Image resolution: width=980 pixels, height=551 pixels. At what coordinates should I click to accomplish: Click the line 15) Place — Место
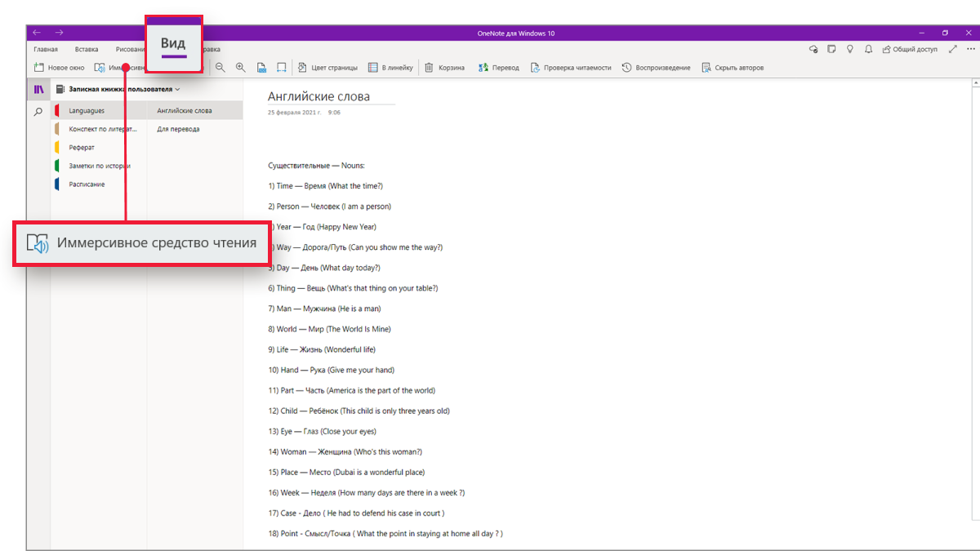tap(346, 472)
